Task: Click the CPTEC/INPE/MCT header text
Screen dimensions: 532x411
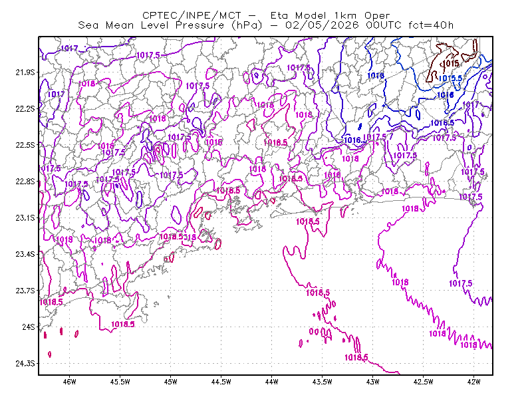Action: 192,15
